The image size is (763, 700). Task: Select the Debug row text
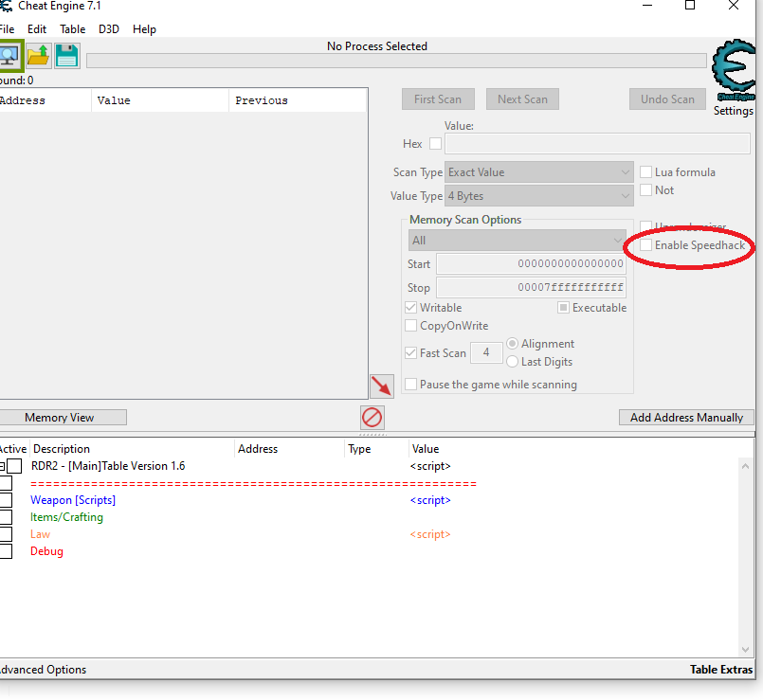46,551
